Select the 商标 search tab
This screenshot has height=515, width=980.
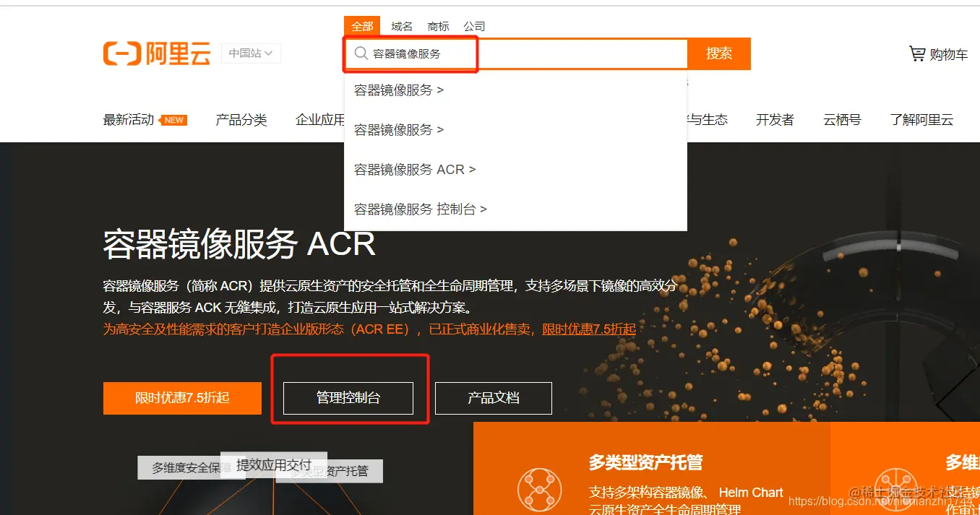438,26
